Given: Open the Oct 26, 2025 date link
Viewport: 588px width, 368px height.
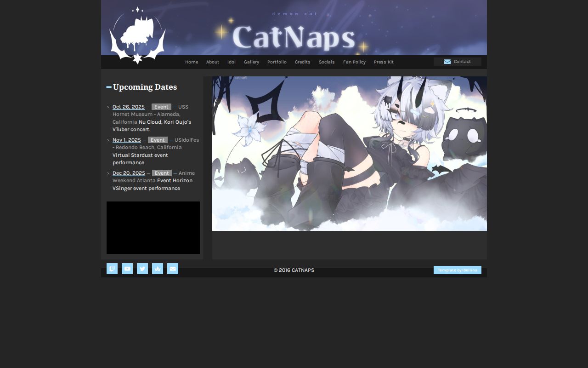Looking at the screenshot, I should pos(129,107).
